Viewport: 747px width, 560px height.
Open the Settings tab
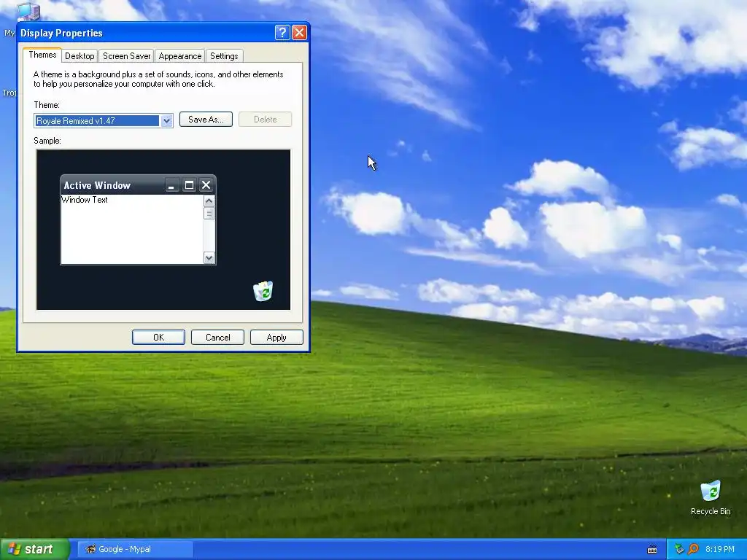click(x=224, y=56)
